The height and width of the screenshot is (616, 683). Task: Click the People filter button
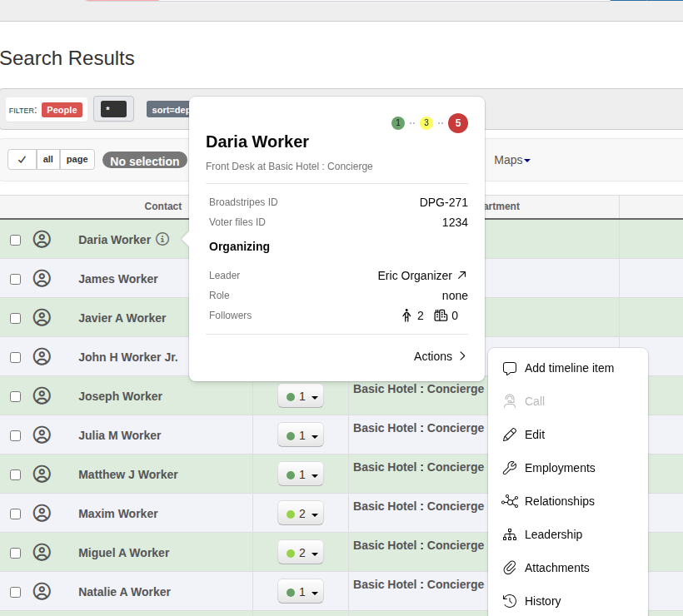[62, 109]
